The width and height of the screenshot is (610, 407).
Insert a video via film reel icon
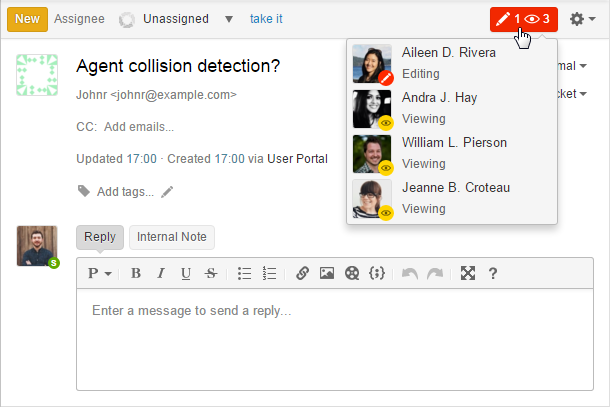point(351,273)
